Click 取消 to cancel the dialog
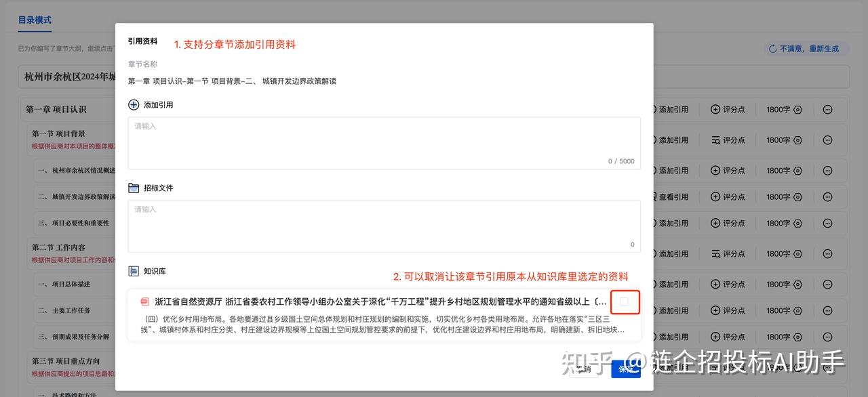Screen dimensions: 868x397 tap(584, 369)
